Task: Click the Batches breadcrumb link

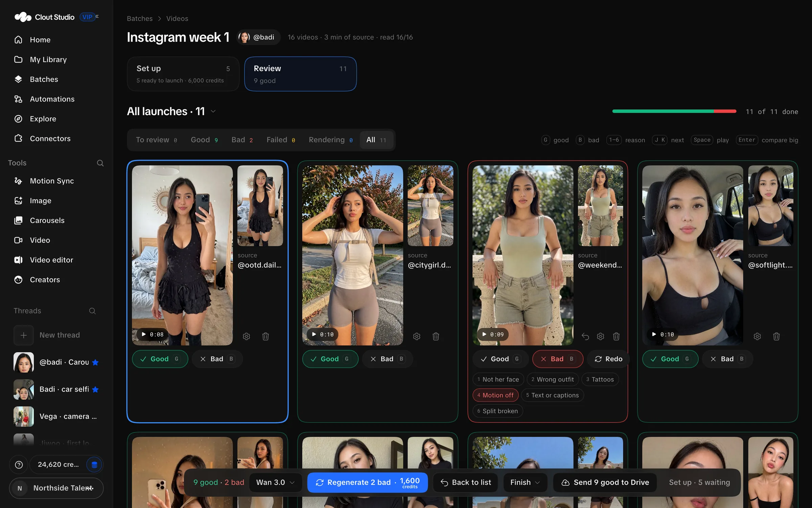Action: click(x=140, y=18)
